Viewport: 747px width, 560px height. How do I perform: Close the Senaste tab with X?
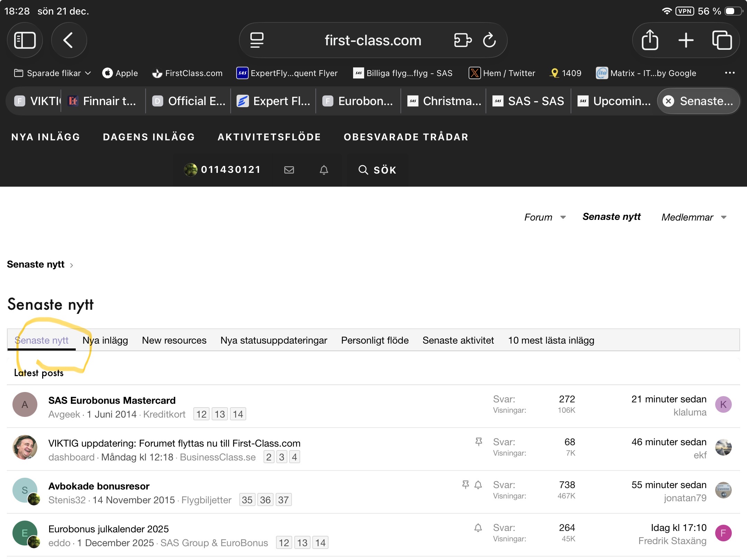coord(668,101)
